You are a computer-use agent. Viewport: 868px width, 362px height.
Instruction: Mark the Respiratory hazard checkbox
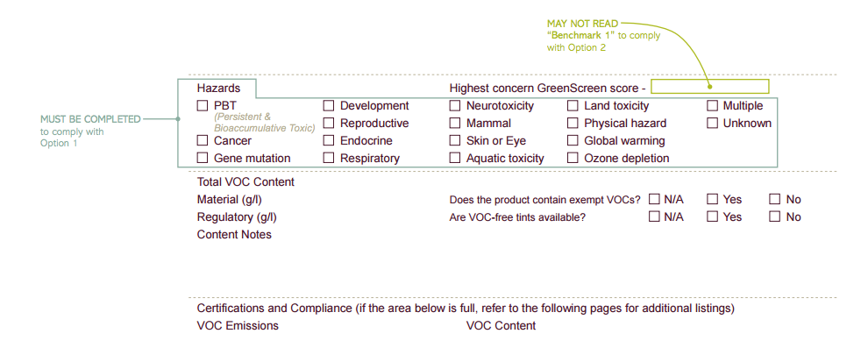(329, 159)
